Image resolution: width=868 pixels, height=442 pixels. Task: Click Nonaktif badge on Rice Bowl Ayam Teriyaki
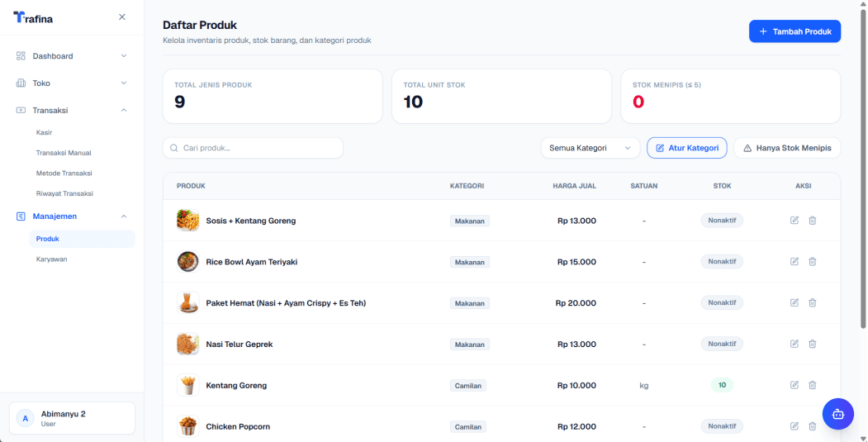[x=722, y=261]
